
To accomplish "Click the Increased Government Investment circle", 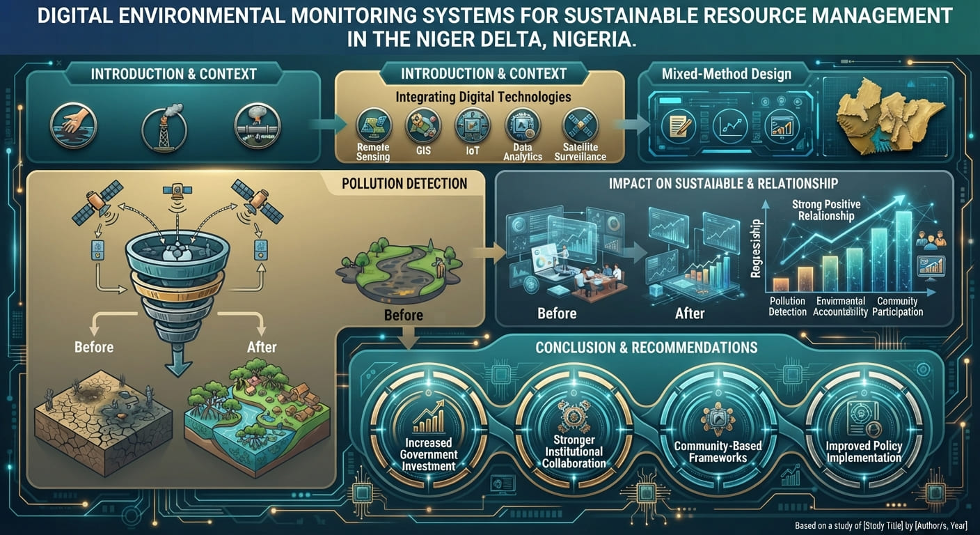I will coord(429,433).
